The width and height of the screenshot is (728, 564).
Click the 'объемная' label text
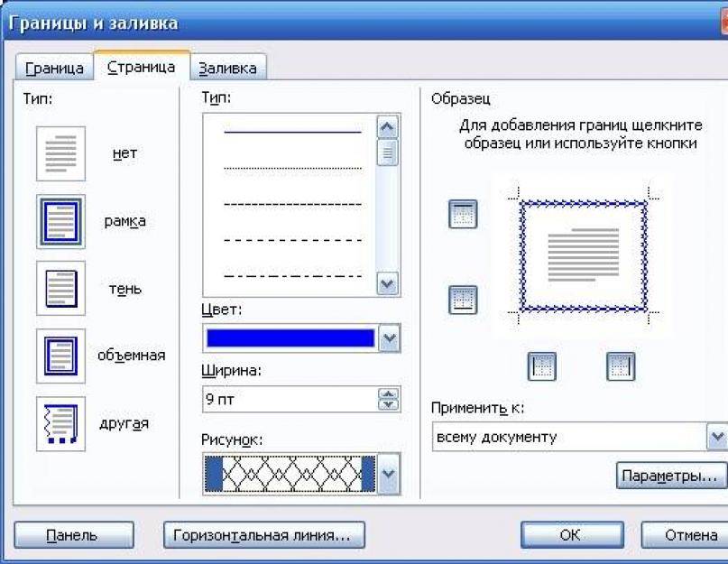tap(131, 356)
